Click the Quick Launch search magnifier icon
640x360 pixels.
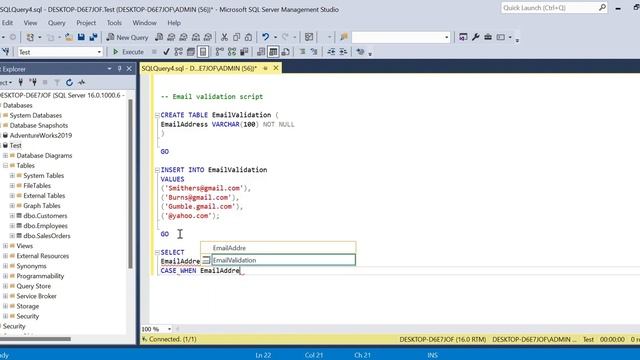[x=602, y=8]
